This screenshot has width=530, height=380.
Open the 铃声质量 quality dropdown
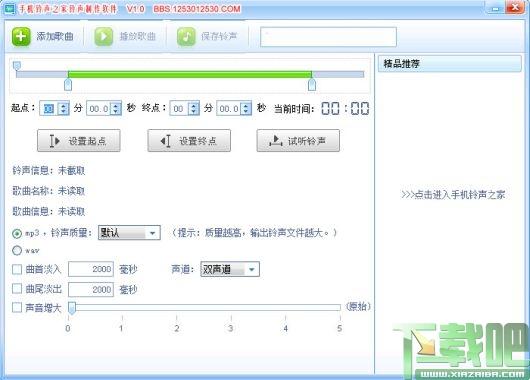coord(129,233)
